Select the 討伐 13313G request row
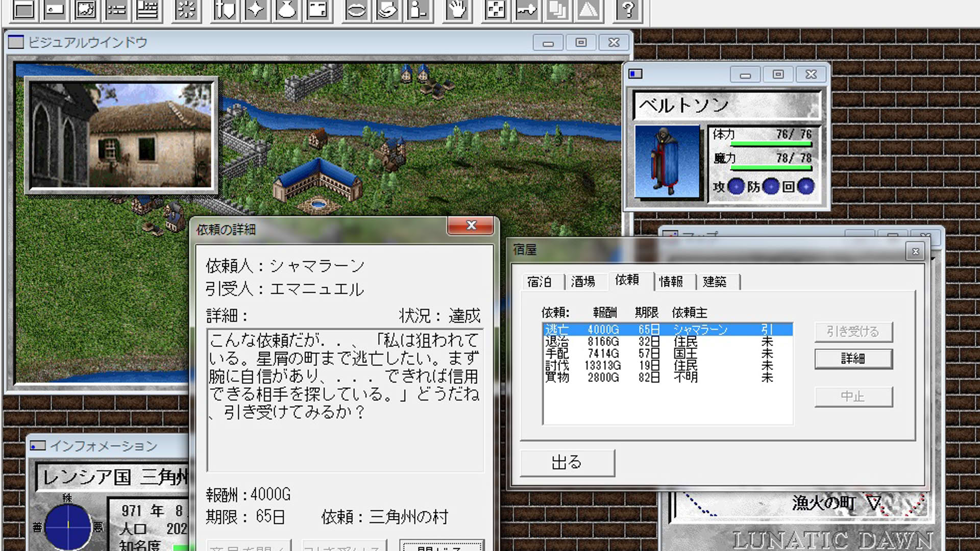 click(668, 365)
